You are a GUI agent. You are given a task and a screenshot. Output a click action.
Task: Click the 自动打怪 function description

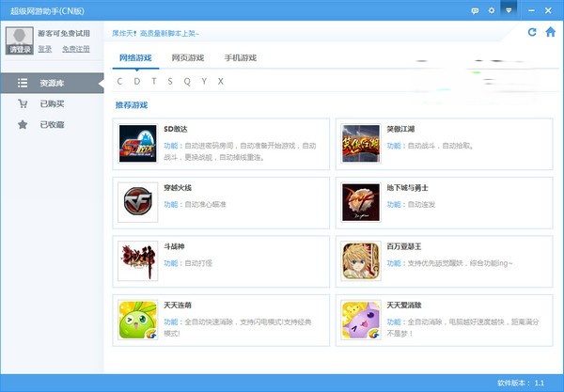point(198,263)
